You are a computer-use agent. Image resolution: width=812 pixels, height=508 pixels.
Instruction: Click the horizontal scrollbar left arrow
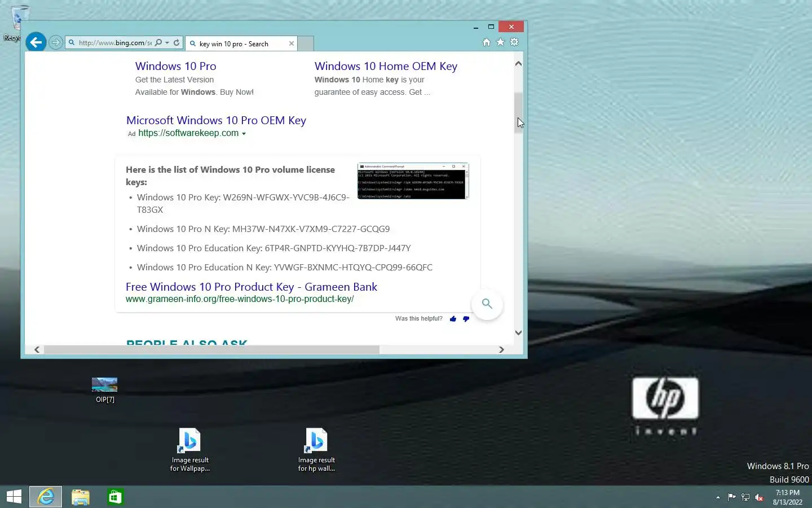37,350
